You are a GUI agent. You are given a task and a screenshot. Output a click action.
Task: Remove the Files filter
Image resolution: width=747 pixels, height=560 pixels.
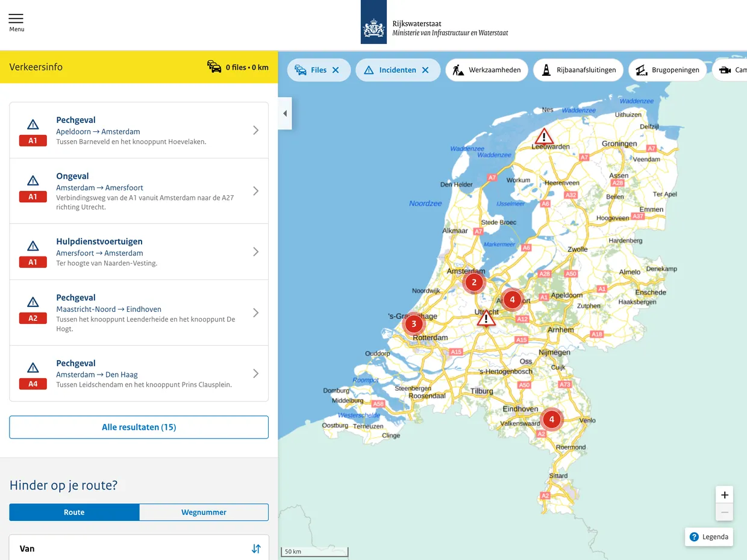click(335, 69)
